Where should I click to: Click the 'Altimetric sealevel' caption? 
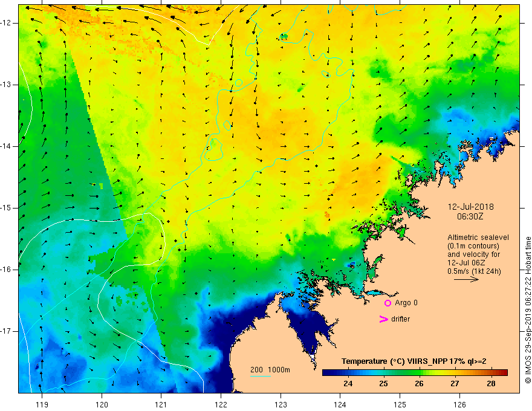click(478, 238)
